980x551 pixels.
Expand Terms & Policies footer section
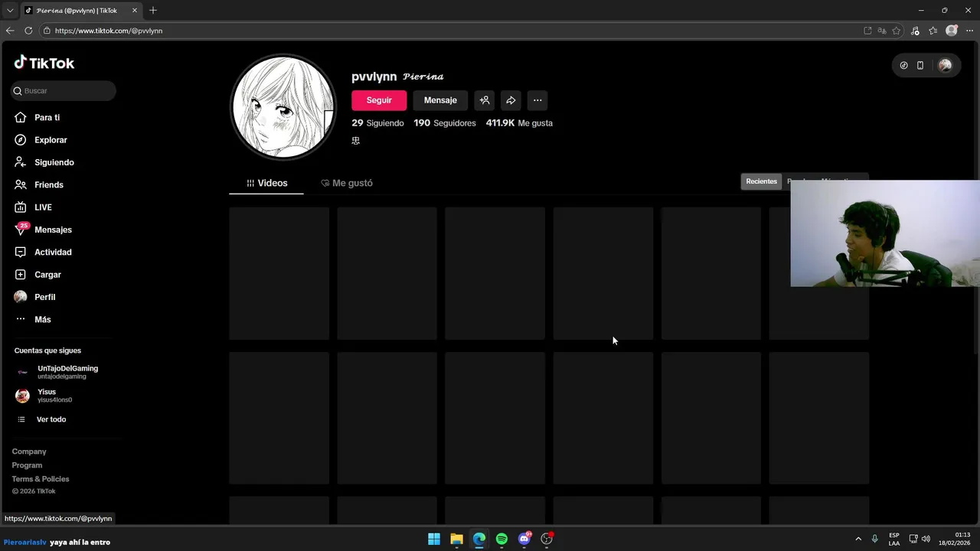tap(41, 479)
